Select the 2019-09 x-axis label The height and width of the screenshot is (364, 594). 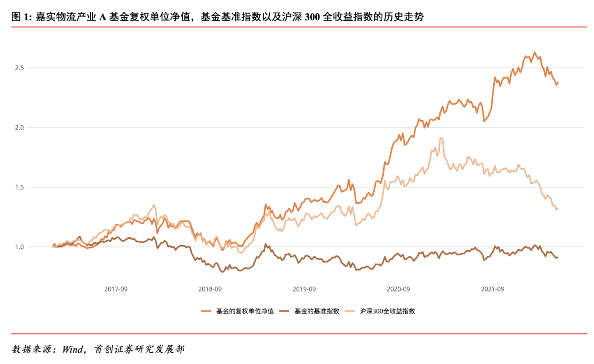pyautogui.click(x=304, y=289)
